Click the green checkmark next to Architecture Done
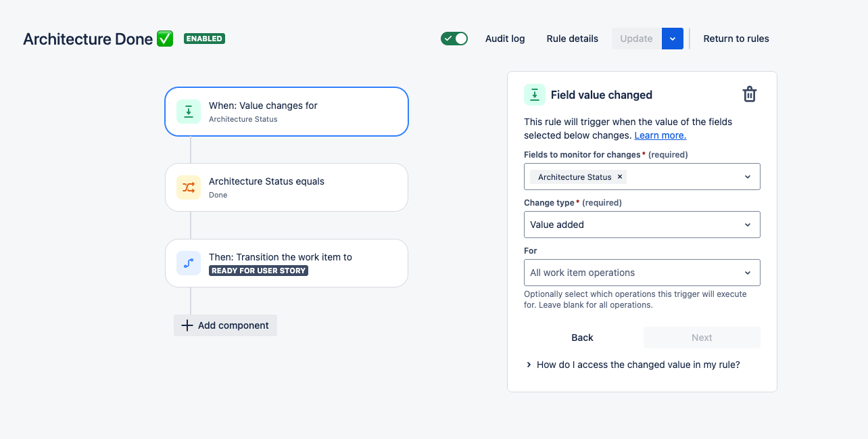Viewport: 868px width, 439px height. pos(164,39)
